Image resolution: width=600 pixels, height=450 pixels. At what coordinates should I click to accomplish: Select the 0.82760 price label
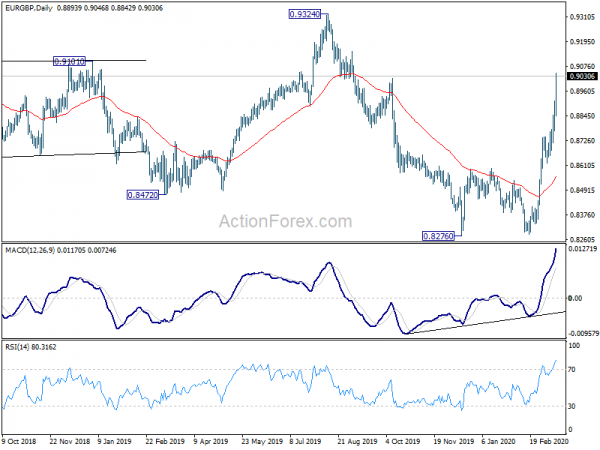click(438, 236)
